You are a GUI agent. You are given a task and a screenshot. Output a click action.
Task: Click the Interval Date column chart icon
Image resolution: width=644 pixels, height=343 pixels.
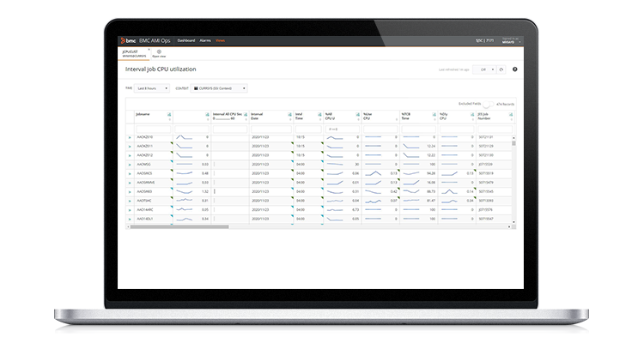click(289, 113)
